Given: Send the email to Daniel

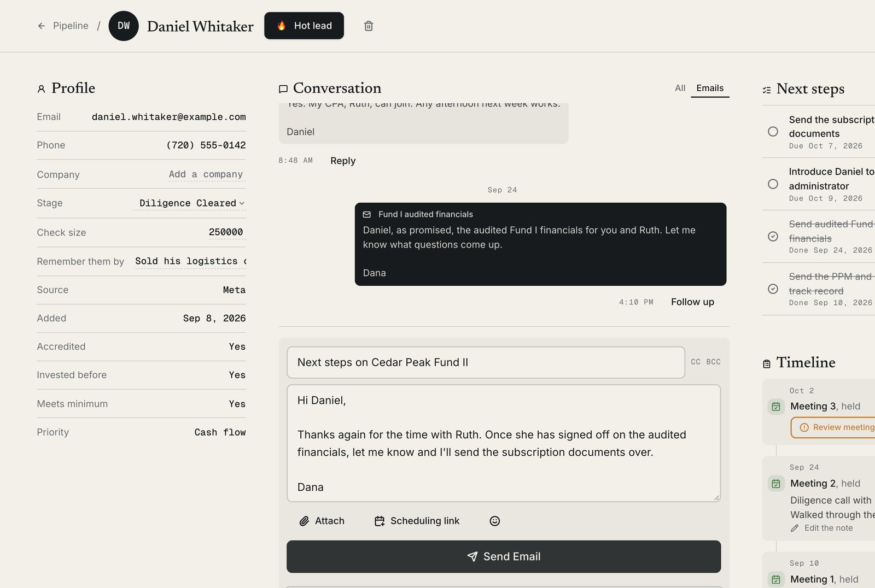Looking at the screenshot, I should point(504,556).
